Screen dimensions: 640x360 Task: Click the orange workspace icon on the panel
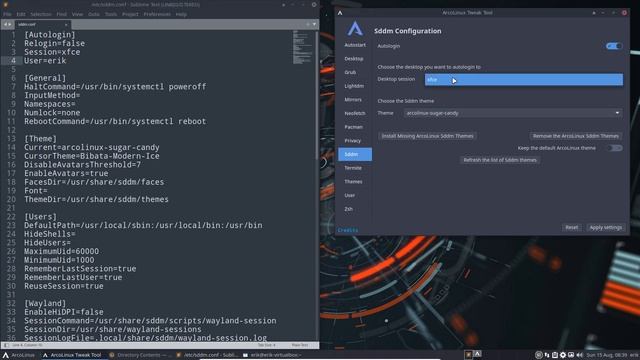tap(469, 355)
